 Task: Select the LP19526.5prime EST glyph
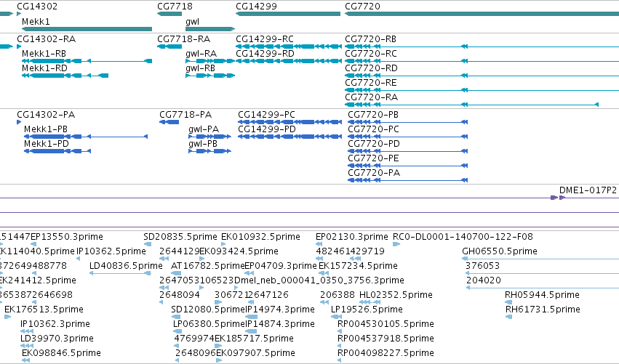point(335,317)
